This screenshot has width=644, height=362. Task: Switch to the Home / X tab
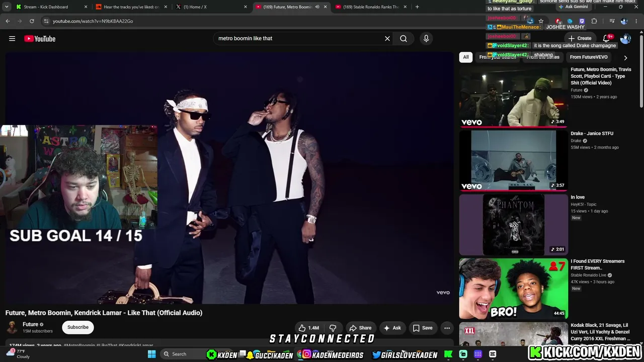(x=211, y=7)
